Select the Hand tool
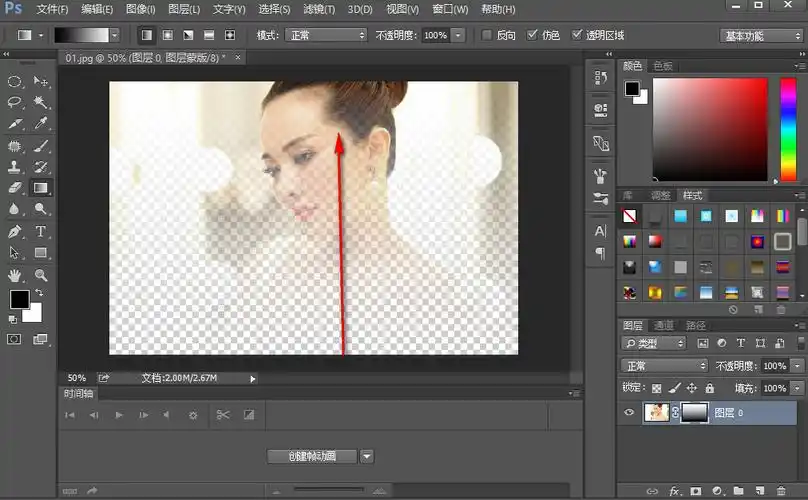This screenshot has height=500, width=808. 15,275
